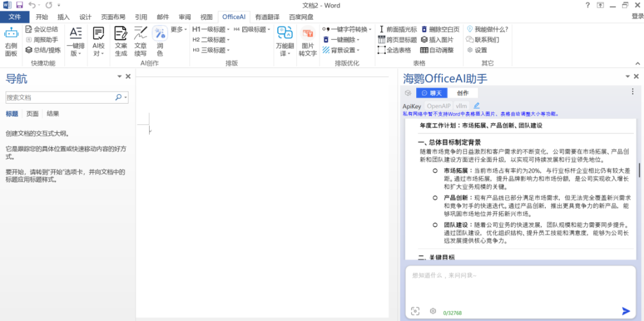This screenshot has width=644, height=321.
Task: Click 登录 to sign in
Action: click(637, 17)
